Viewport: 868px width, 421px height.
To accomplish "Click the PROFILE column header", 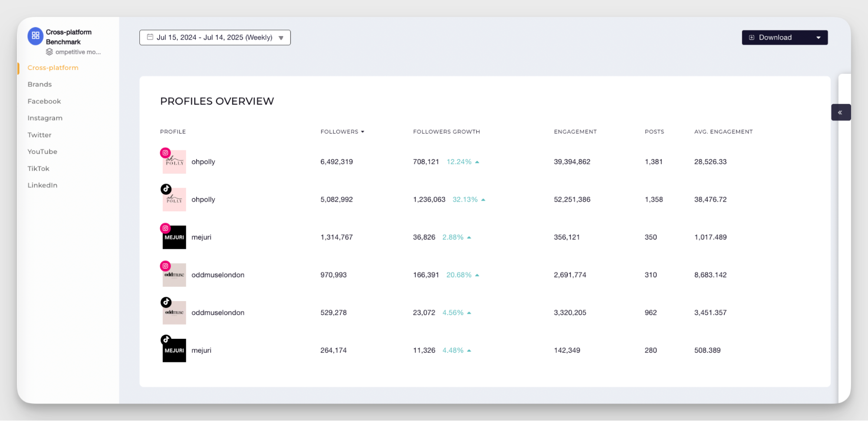I will (173, 132).
